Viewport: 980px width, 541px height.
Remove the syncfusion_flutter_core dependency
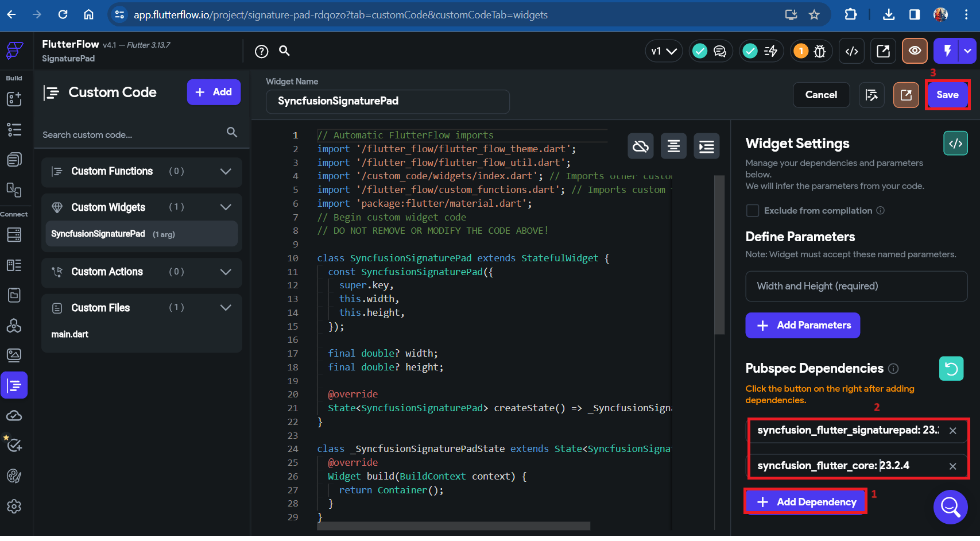click(953, 466)
